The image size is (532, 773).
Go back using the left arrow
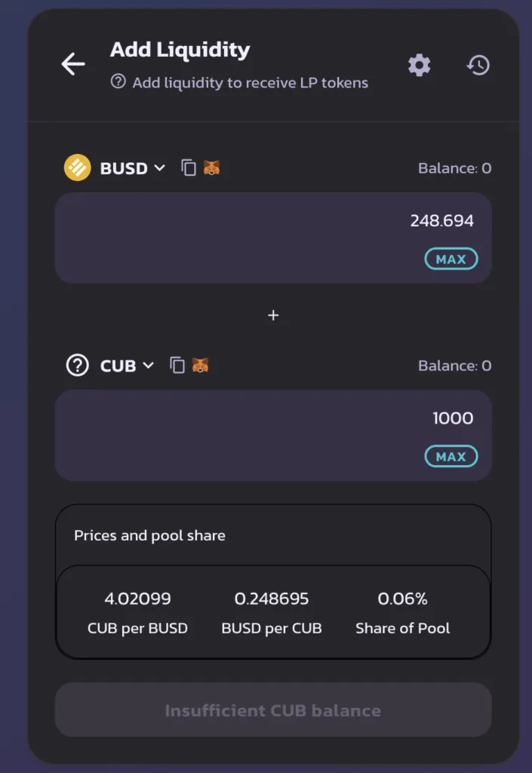coord(73,64)
